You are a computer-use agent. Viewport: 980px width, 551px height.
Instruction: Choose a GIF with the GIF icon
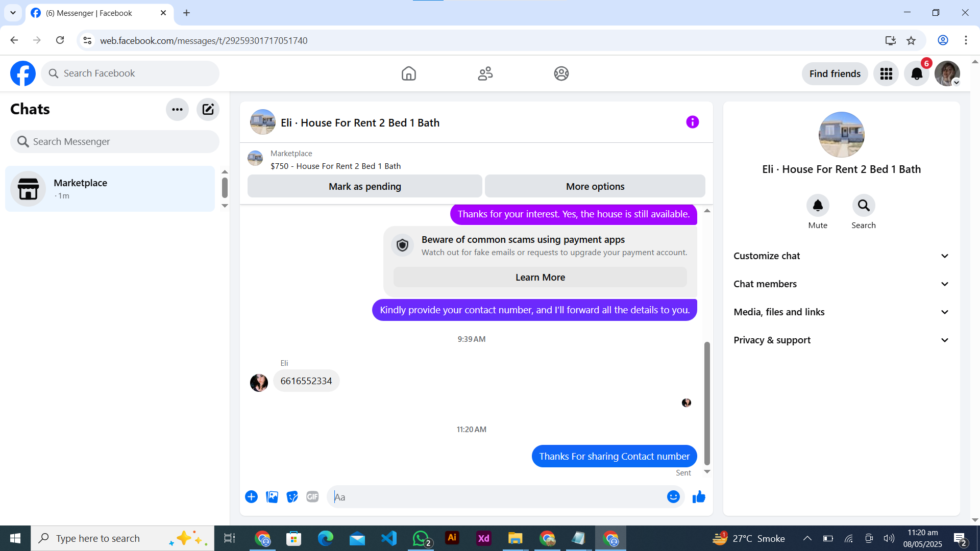click(312, 497)
